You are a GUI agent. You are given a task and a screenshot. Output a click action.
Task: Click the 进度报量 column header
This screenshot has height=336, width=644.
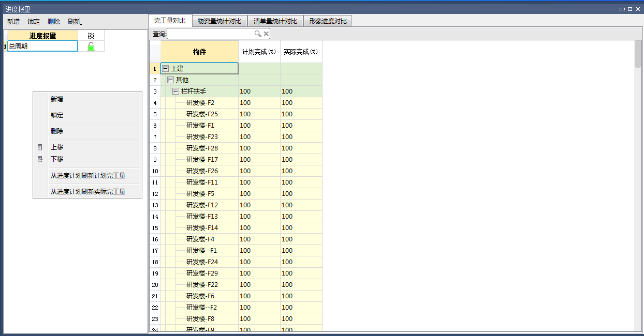pos(42,36)
